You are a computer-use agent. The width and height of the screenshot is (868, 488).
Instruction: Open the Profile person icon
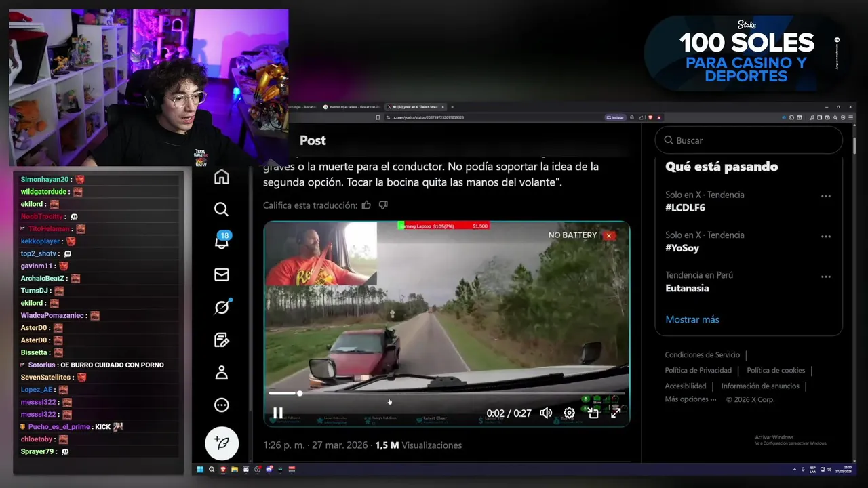(x=222, y=372)
